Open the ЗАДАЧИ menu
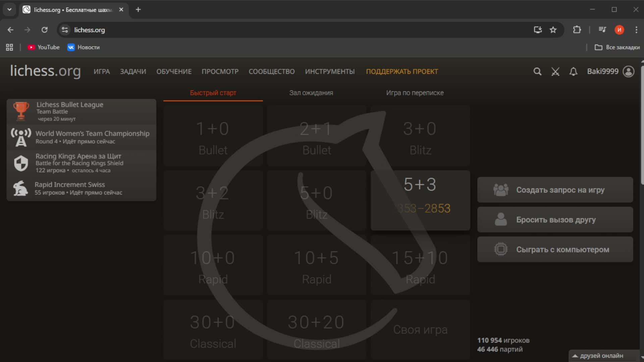 coord(133,71)
